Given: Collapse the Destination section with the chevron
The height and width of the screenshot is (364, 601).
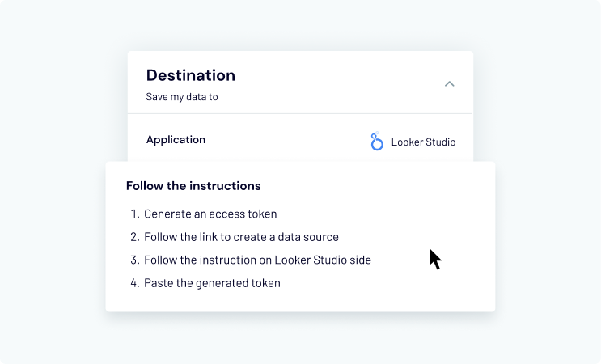Looking at the screenshot, I should point(450,83).
